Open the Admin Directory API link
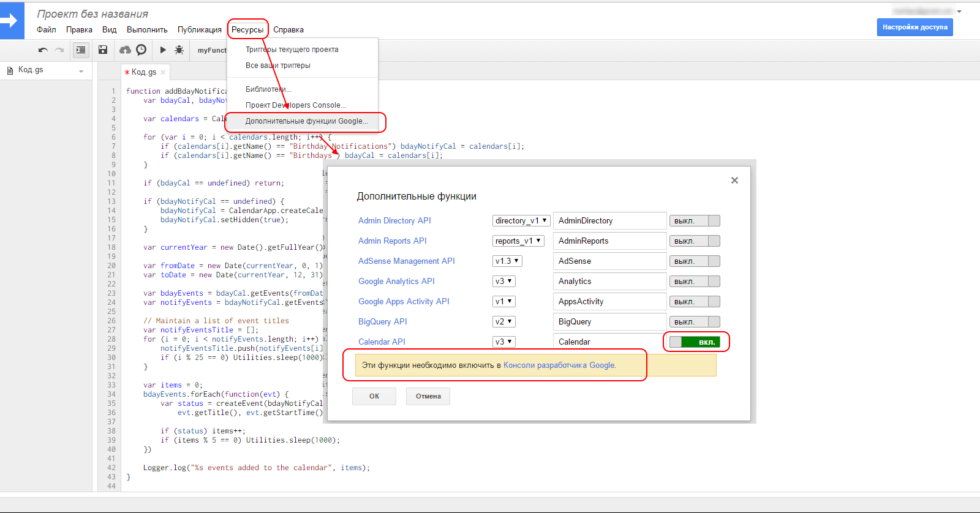Screen dimensions: 980x513 pos(394,220)
